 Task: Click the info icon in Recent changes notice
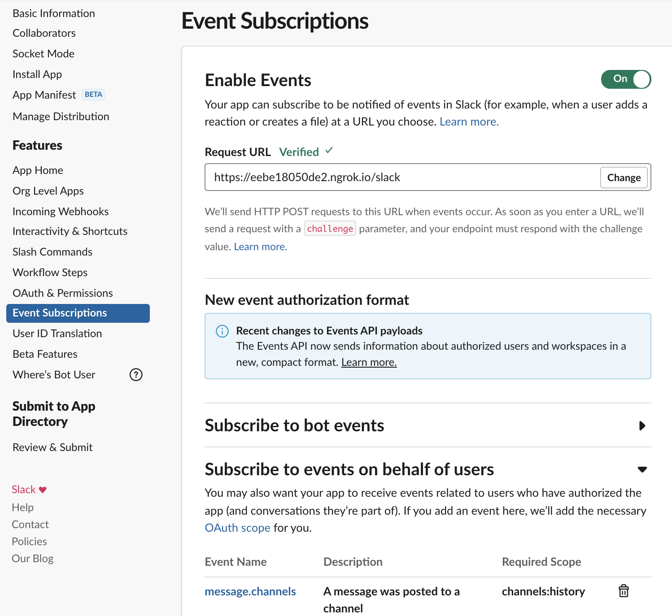click(x=222, y=331)
